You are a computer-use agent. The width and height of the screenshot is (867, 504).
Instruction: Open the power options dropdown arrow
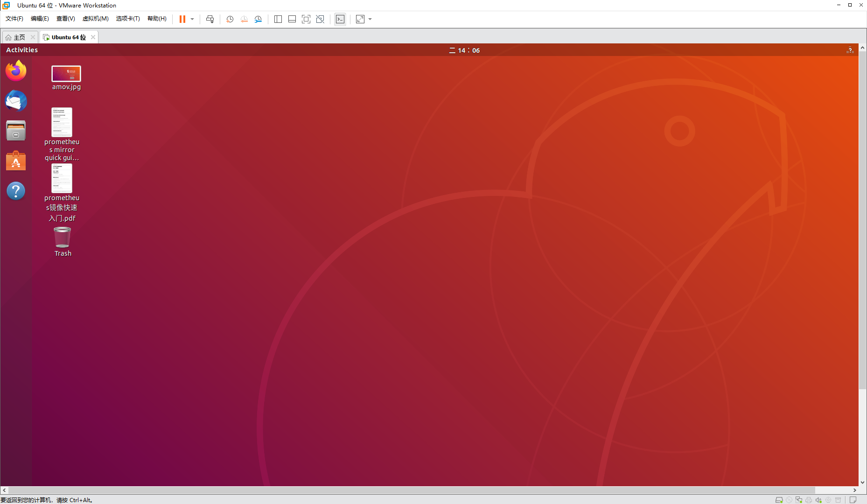pyautogui.click(x=192, y=19)
